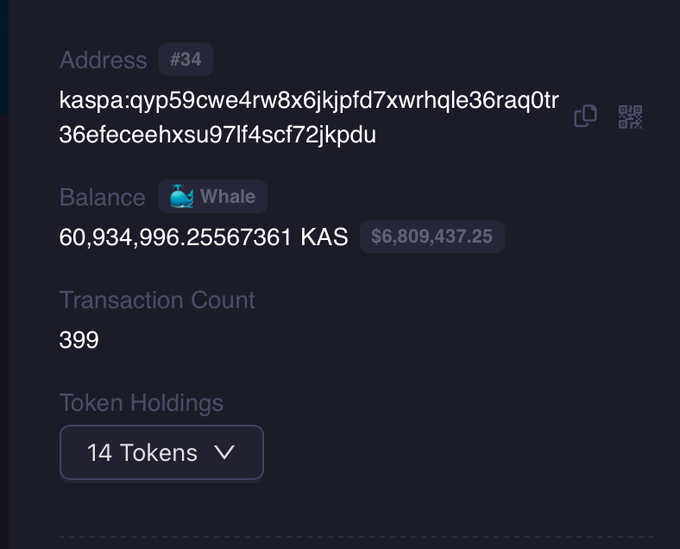Click the downward chevron beside 14 Tokens
The width and height of the screenshot is (680, 549).
pos(225,453)
